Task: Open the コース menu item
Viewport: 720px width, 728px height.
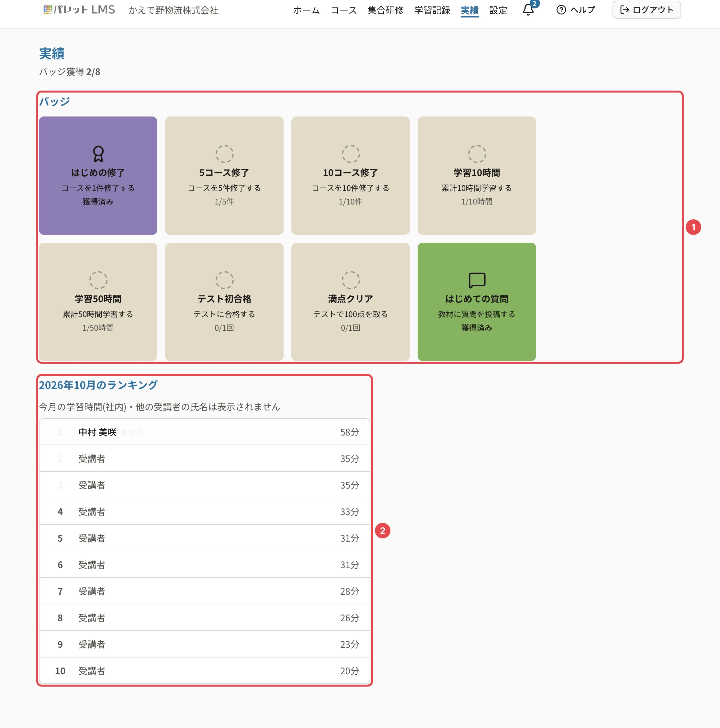Action: [344, 10]
